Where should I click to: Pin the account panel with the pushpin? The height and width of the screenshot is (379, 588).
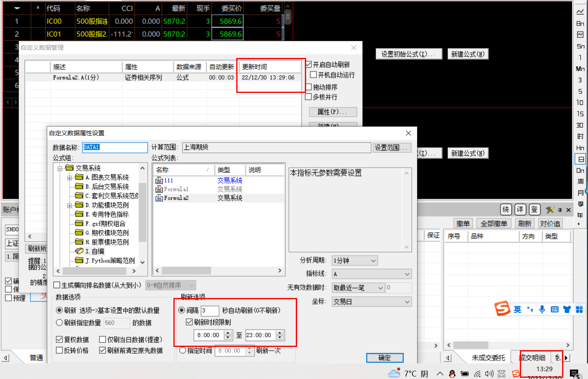[x=560, y=210]
